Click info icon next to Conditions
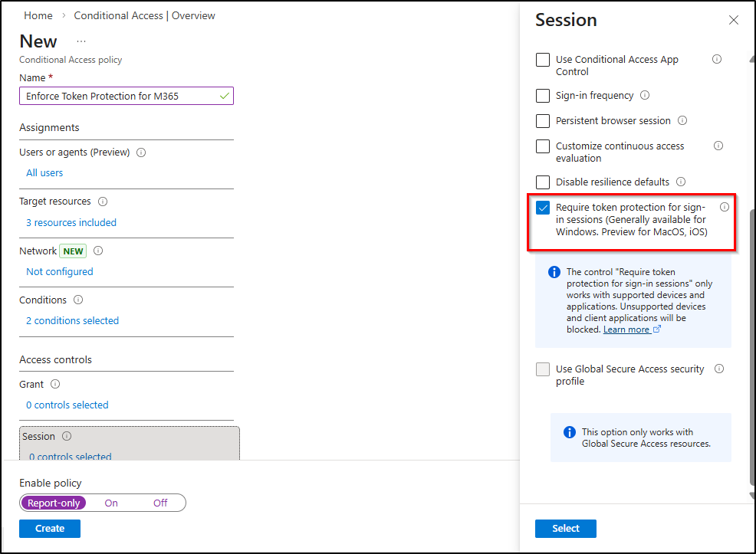Screen dimensions: 756x554 coord(78,300)
